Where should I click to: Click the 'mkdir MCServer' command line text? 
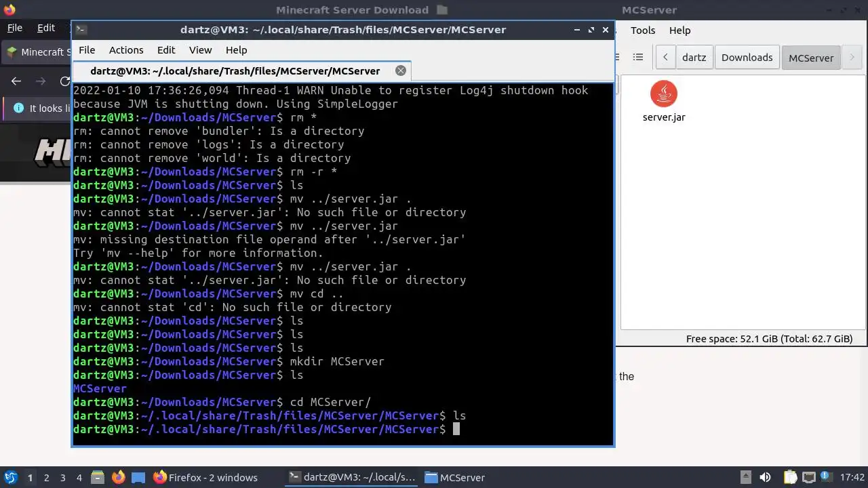tap(337, 361)
